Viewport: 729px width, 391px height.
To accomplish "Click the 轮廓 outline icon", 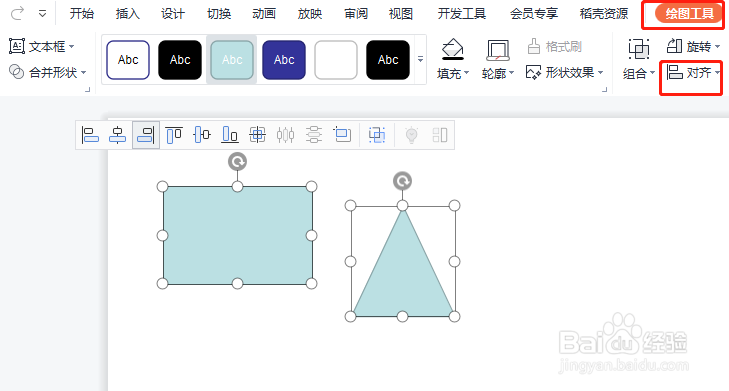I will pyautogui.click(x=497, y=50).
